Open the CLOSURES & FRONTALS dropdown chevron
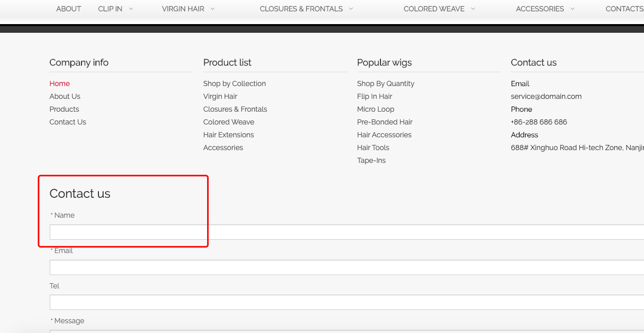Viewport: 644px width, 333px height. 351,9
